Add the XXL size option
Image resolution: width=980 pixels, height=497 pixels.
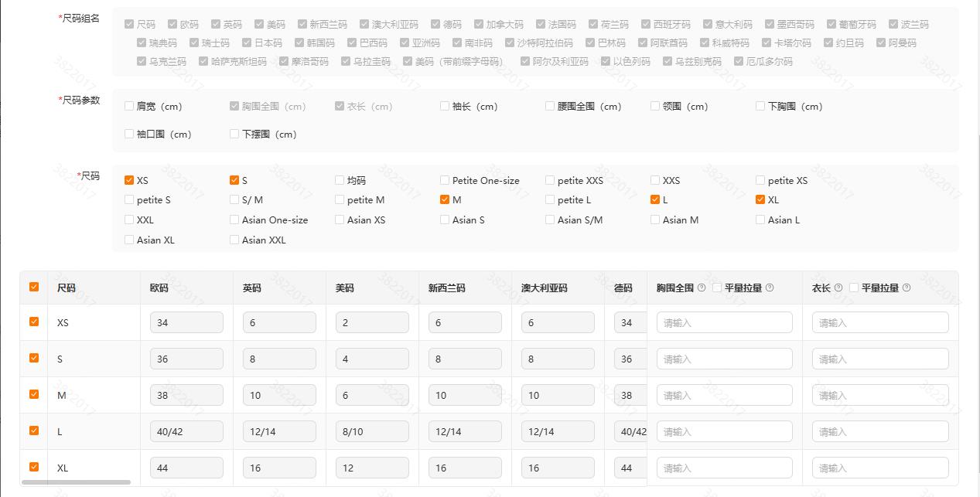[129, 220]
